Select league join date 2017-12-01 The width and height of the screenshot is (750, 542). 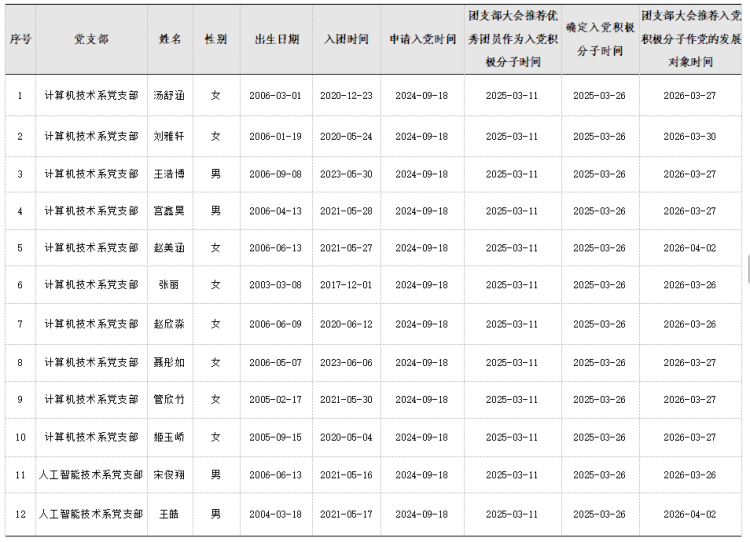[346, 285]
